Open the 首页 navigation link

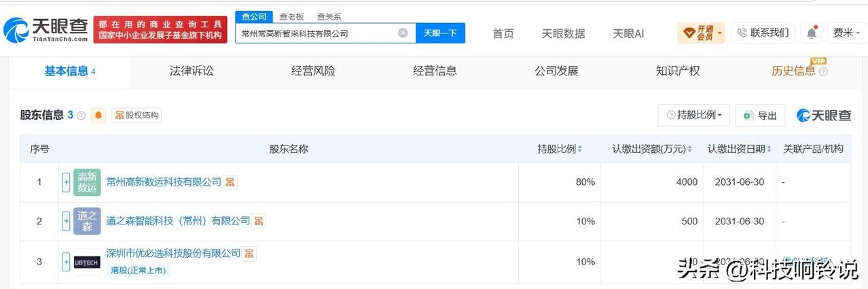click(503, 33)
